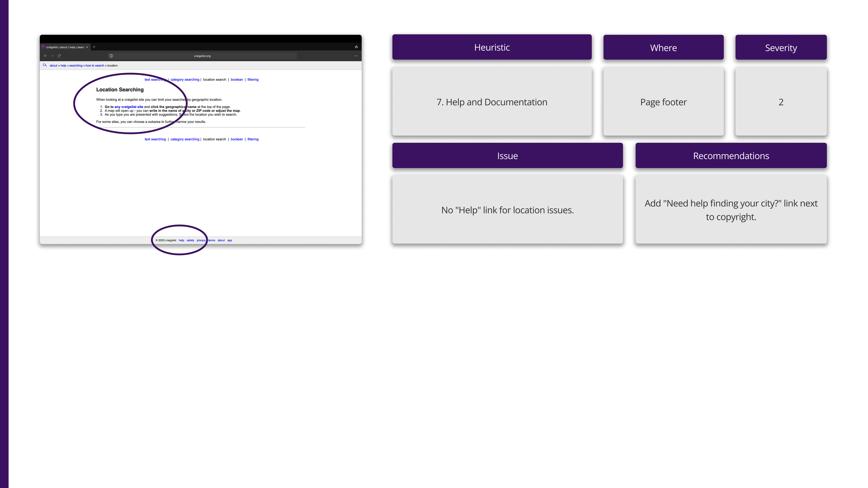Click the flame icon in tab bar
This screenshot has width=868, height=488.
[356, 47]
